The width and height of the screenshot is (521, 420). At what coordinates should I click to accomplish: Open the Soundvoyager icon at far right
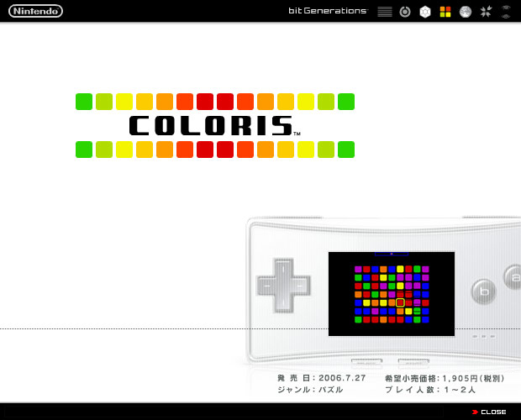[x=506, y=12]
